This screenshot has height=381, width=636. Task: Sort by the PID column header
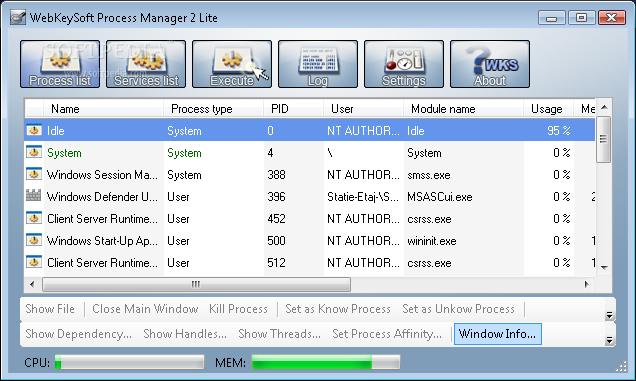294,109
